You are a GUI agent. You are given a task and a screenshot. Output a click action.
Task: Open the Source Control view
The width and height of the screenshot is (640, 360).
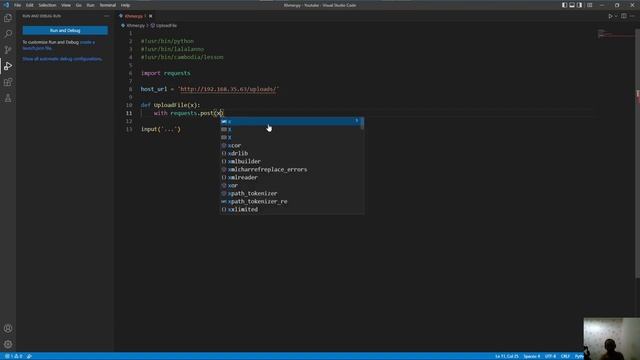(x=8, y=50)
